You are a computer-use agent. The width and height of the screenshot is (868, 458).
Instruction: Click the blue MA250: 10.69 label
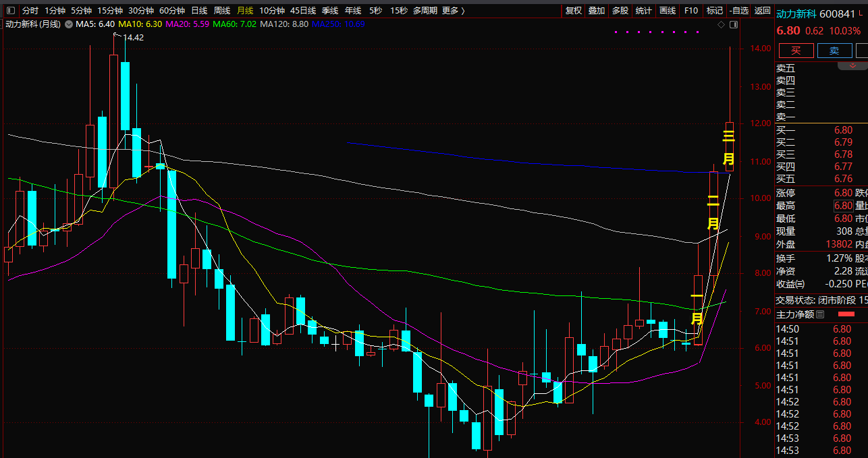click(339, 24)
